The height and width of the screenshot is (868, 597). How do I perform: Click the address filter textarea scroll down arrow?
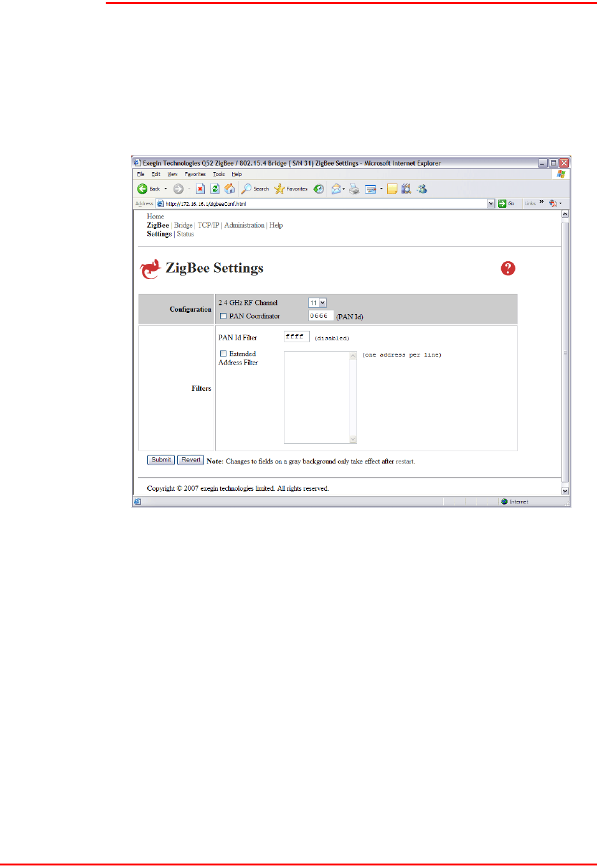coord(353,438)
